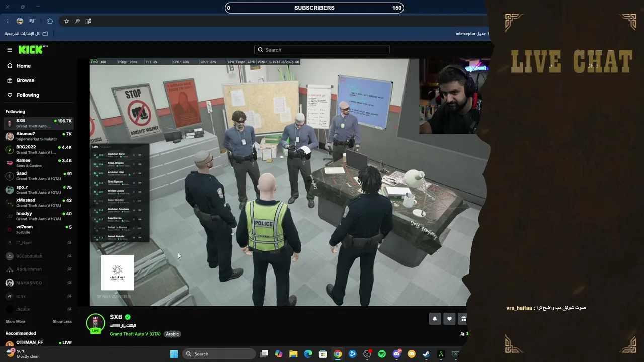Image resolution: width=644 pixels, height=362 pixels.
Task: Go to the Kick logo homepage
Action: coord(33,49)
